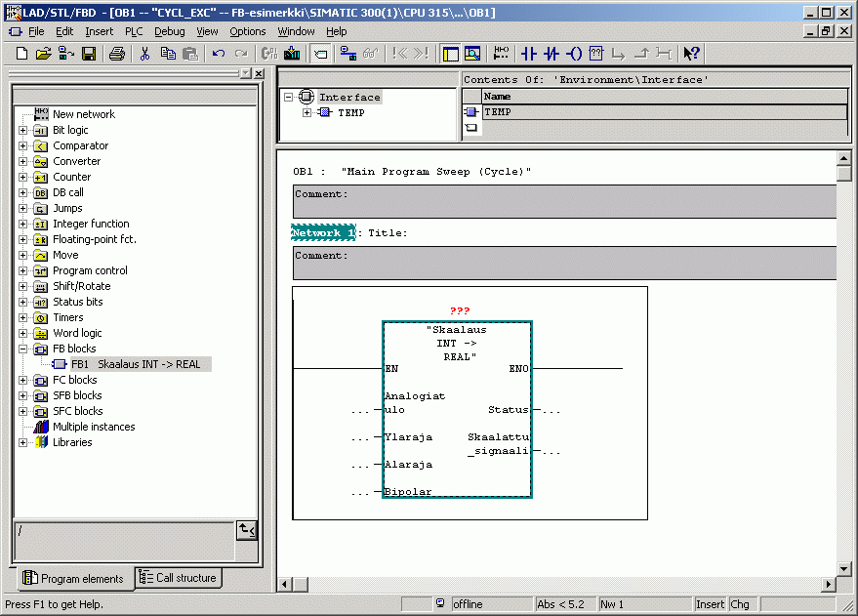This screenshot has height=616, width=858.
Task: Click the context help arrow icon
Action: [691, 54]
